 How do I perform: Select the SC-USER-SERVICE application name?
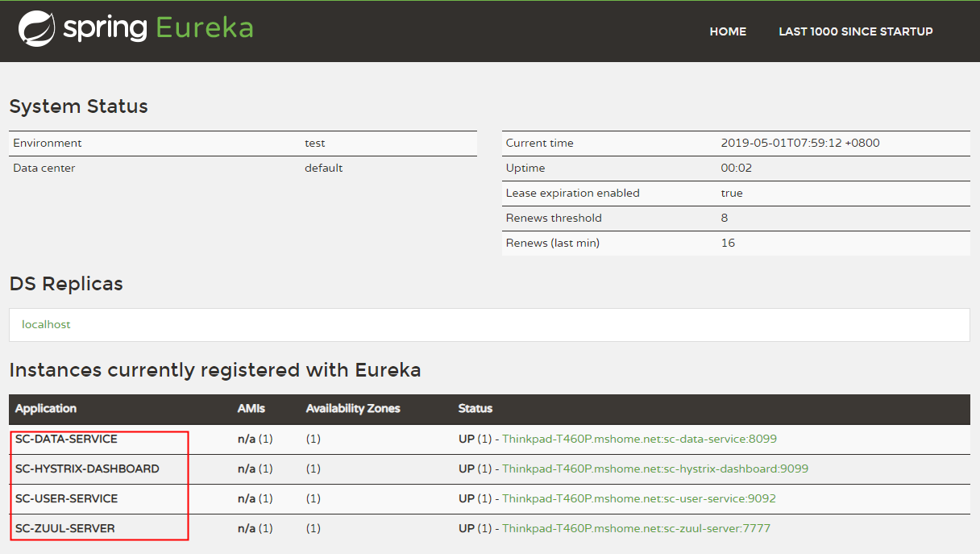[66, 498]
